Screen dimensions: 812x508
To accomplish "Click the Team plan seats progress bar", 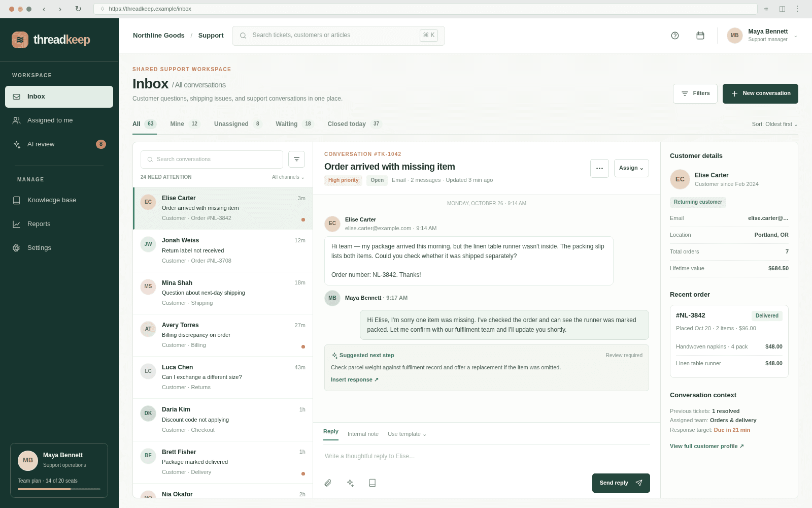I will 59,489.
